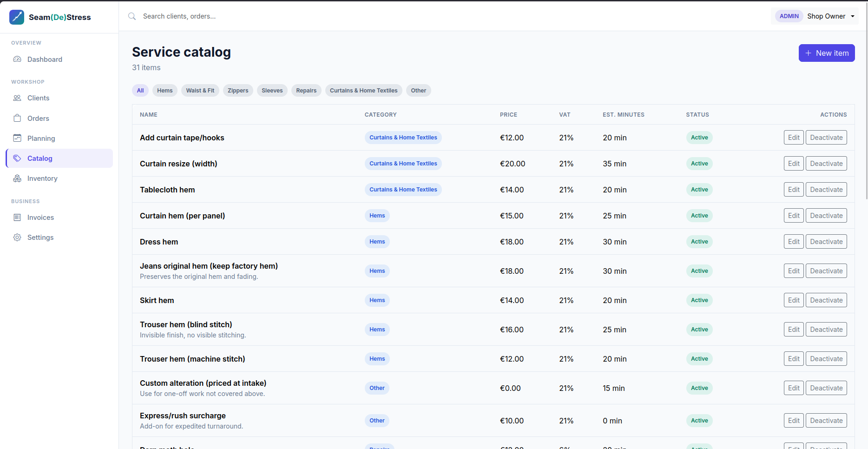Click the Invoices document icon
The image size is (868, 449).
point(17,218)
